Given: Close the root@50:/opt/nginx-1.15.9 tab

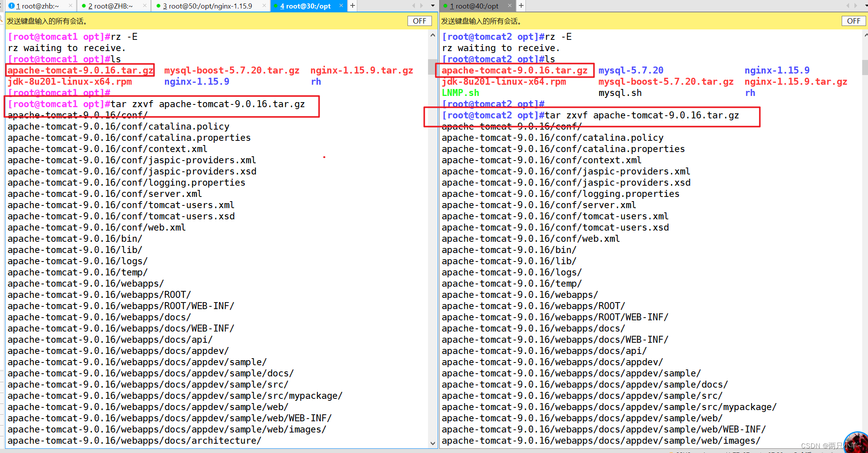Looking at the screenshot, I should coord(264,5).
